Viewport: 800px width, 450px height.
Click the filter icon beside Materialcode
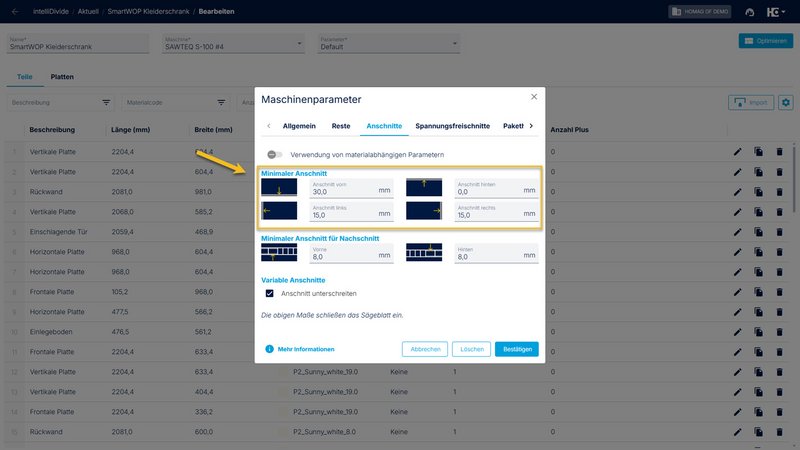pyautogui.click(x=222, y=102)
